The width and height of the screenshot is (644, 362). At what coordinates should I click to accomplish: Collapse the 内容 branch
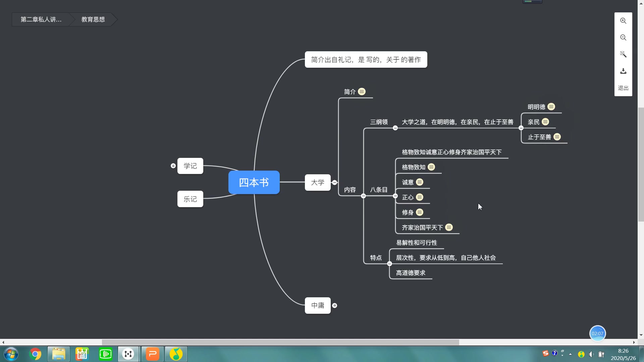pyautogui.click(x=363, y=196)
